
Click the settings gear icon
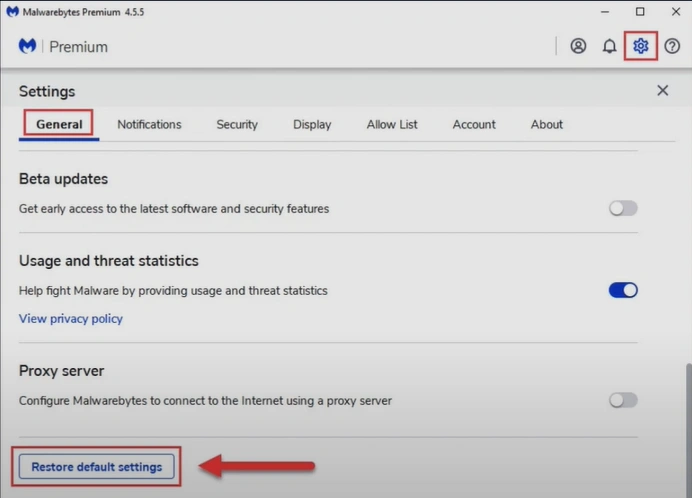640,46
